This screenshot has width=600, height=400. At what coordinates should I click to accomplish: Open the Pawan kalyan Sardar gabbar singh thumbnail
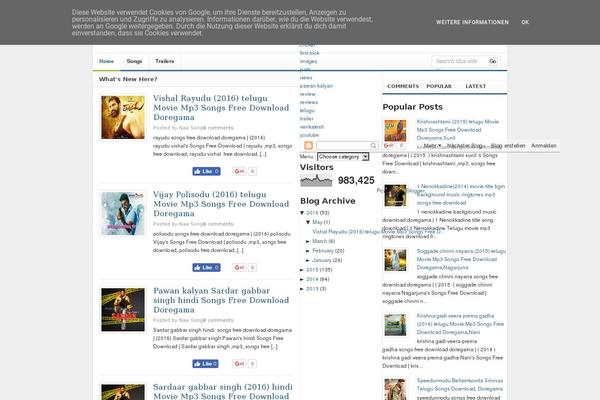pyautogui.click(x=123, y=310)
